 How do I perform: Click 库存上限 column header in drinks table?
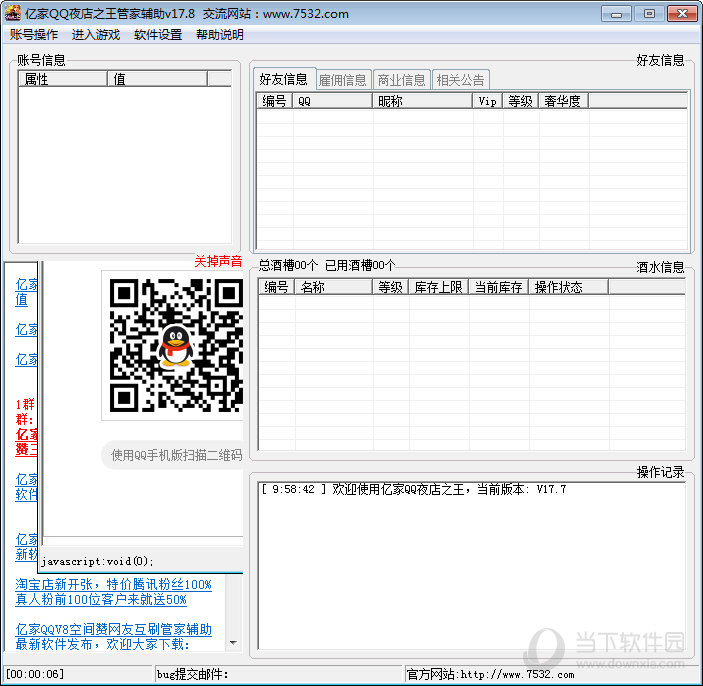pyautogui.click(x=438, y=287)
